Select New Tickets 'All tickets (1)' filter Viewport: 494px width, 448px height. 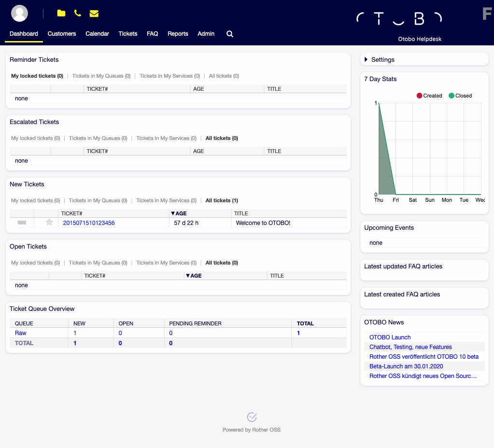click(x=221, y=200)
